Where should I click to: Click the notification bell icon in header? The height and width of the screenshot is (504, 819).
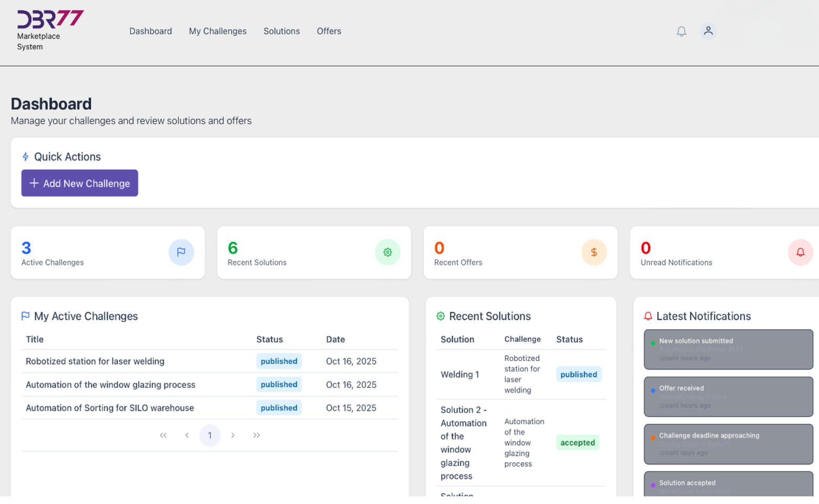point(681,31)
